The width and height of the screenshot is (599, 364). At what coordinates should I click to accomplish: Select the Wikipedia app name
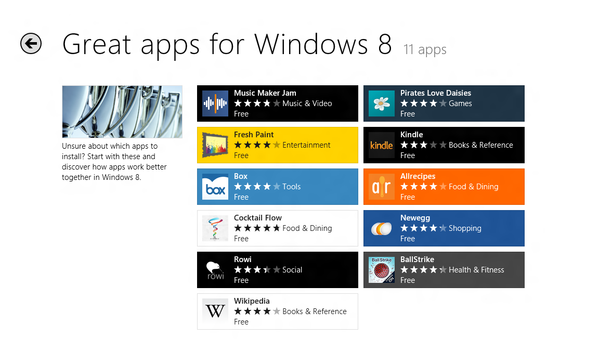pyautogui.click(x=252, y=301)
